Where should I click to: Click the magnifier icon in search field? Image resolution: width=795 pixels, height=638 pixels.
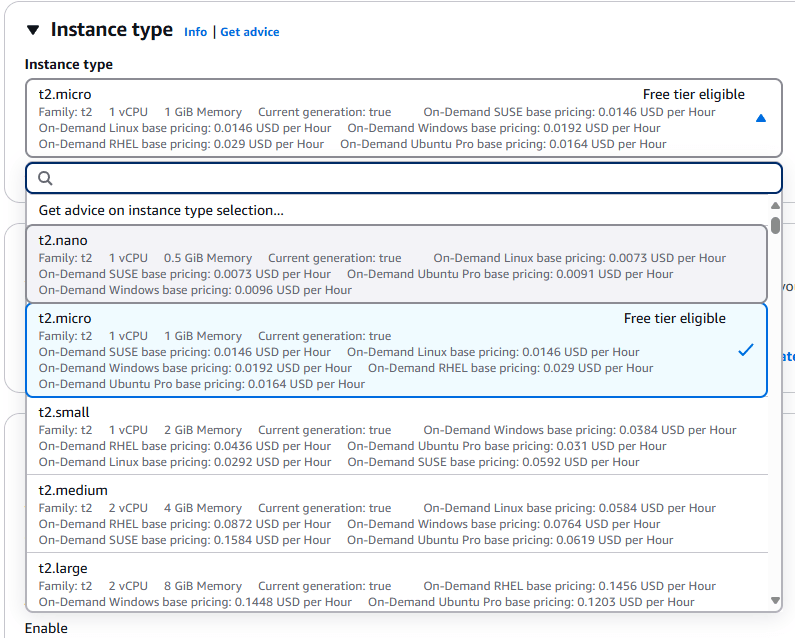(x=45, y=179)
